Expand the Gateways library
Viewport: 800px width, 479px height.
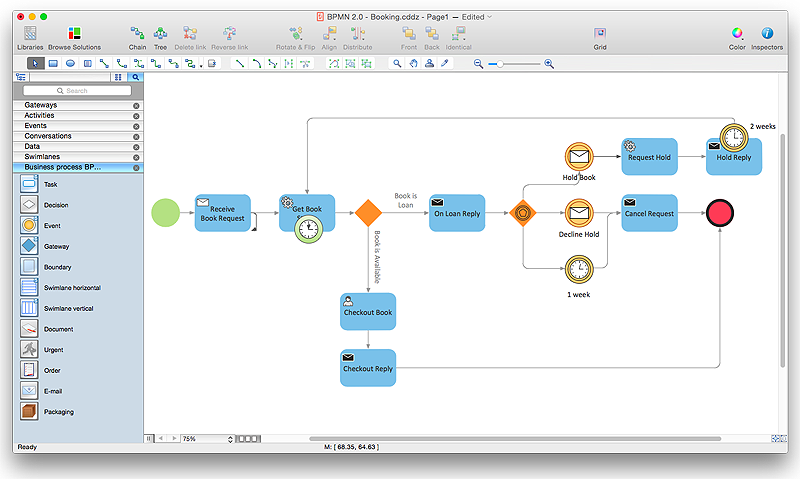pyautogui.click(x=41, y=105)
